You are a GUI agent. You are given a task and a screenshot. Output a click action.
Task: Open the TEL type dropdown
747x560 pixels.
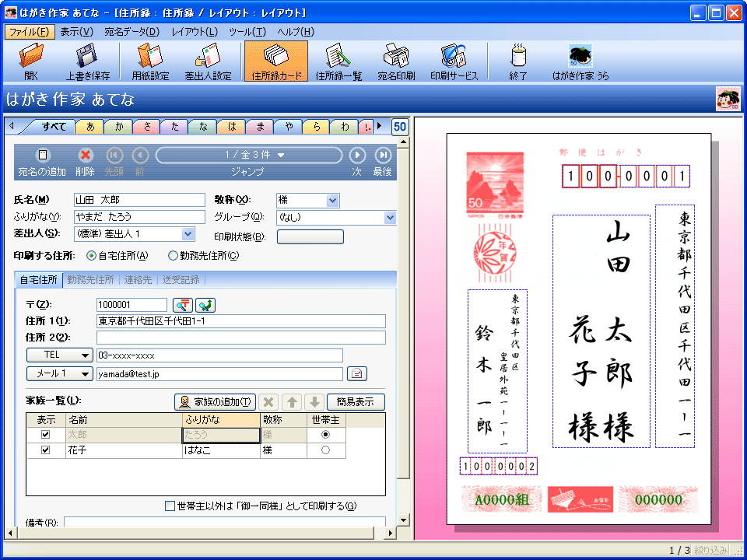[x=60, y=355]
